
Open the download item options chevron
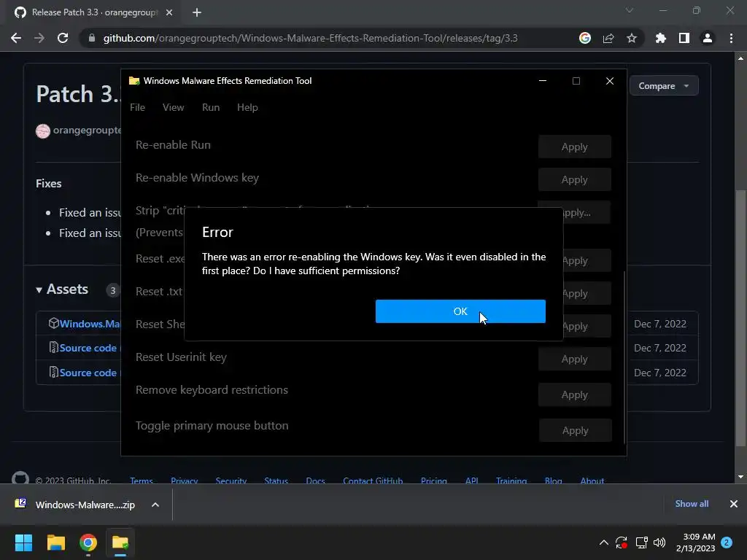point(155,505)
